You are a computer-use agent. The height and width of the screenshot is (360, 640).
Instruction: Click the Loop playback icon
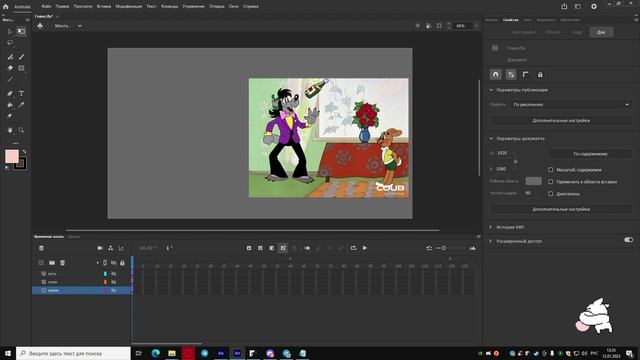tap(353, 248)
